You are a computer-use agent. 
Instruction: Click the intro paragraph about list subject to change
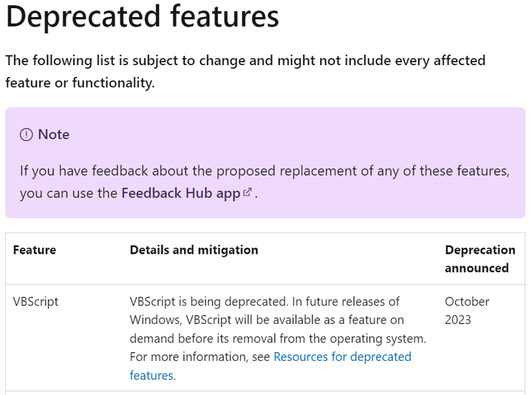tap(245, 72)
